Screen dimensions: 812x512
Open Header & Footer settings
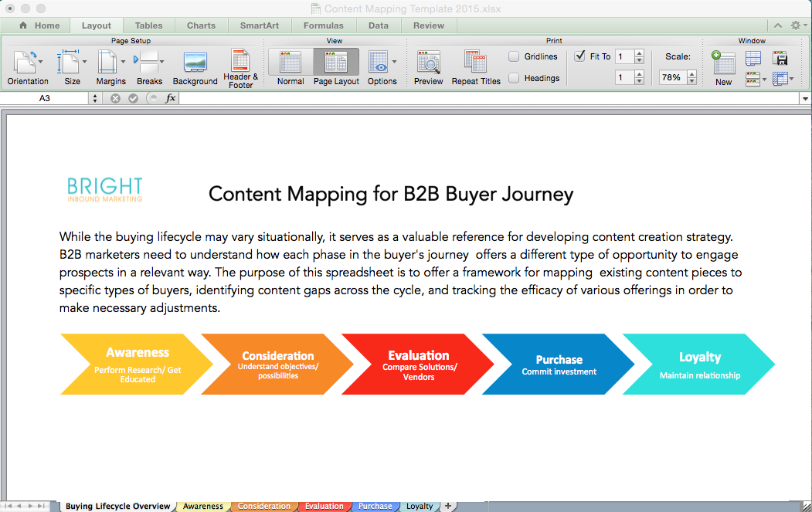click(x=241, y=68)
